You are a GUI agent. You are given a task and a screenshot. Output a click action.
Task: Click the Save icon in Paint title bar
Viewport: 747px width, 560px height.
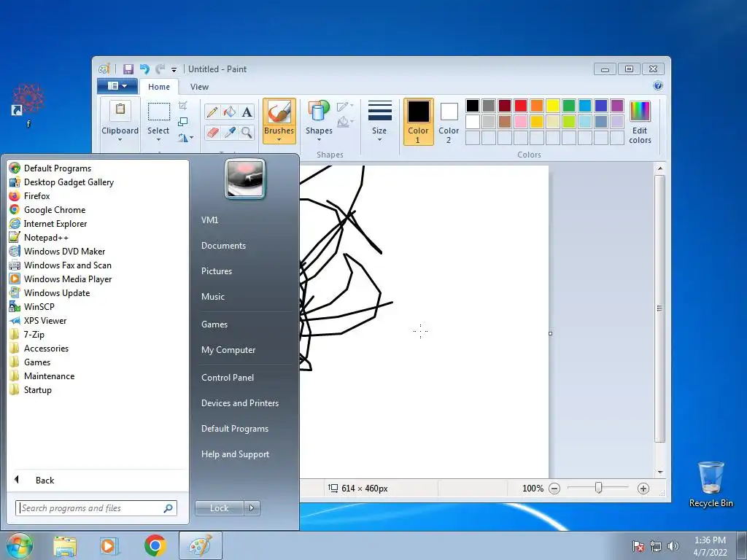128,69
